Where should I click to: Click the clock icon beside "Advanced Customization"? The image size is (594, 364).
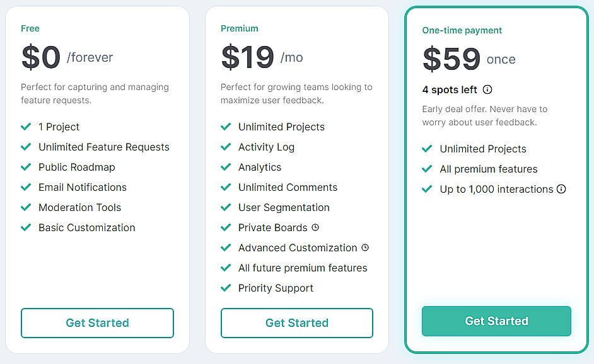(364, 247)
